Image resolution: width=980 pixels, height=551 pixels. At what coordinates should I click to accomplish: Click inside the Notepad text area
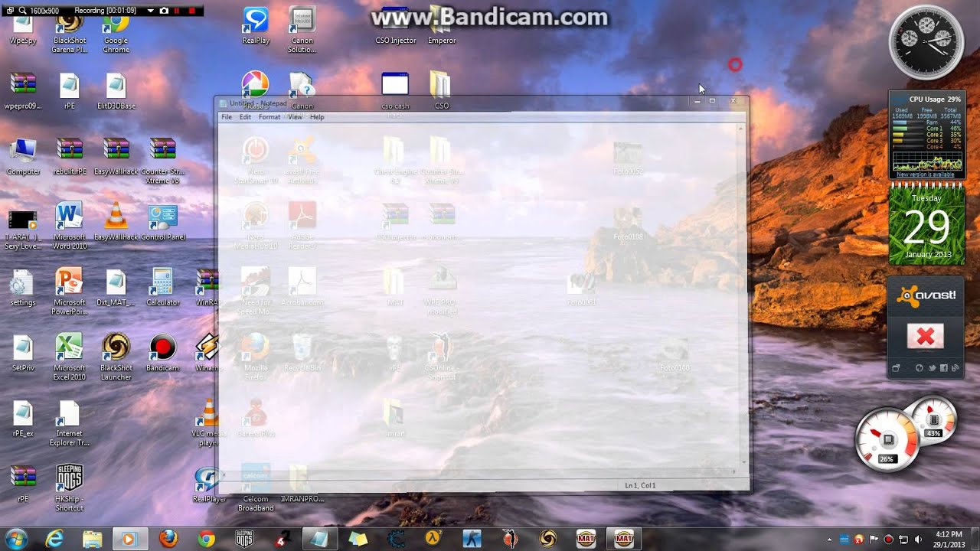(476, 295)
